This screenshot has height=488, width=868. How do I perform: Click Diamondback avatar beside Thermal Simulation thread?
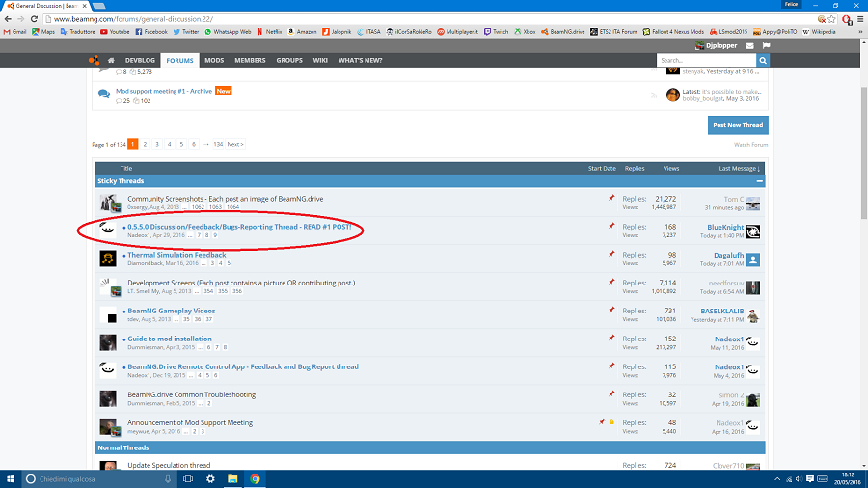(108, 258)
